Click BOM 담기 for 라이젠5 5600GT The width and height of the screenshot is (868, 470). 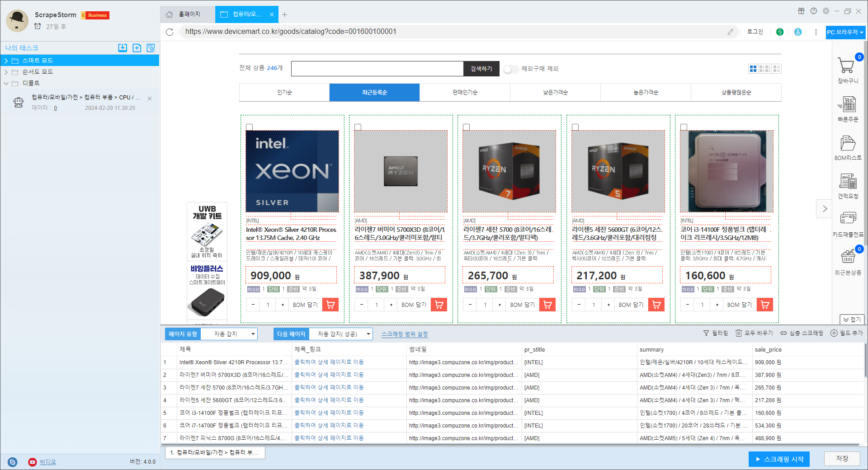coord(631,305)
